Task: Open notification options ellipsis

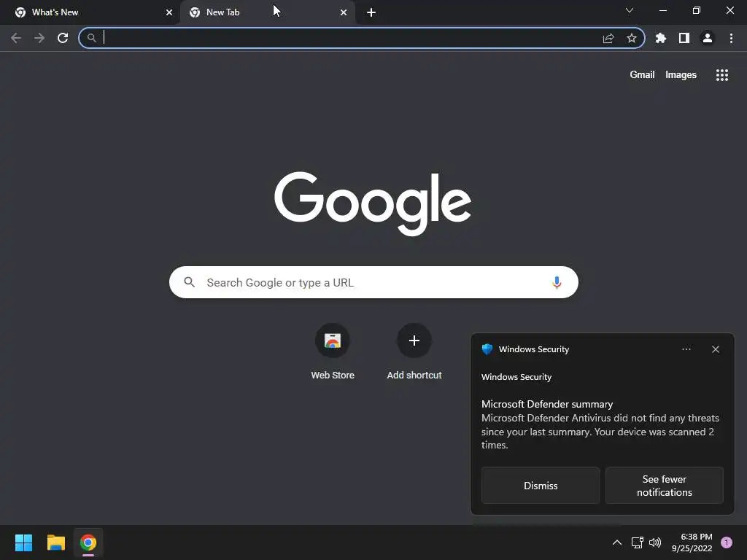Action: click(x=686, y=349)
